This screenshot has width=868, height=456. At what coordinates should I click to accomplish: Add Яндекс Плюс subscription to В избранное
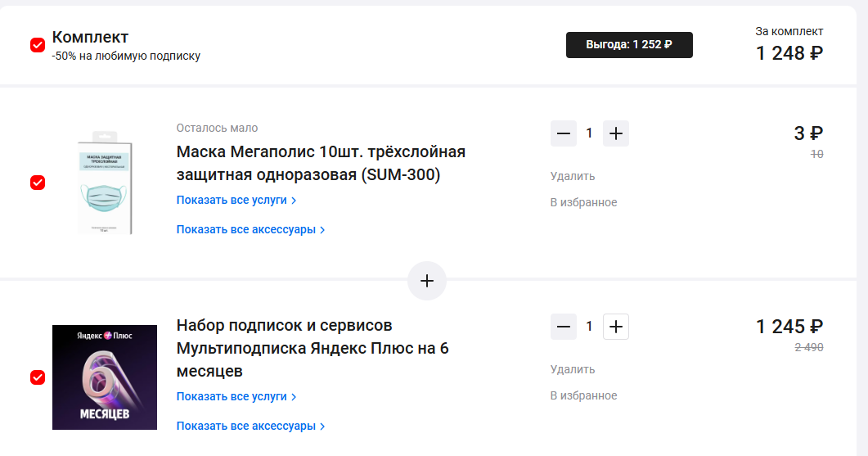tap(583, 395)
